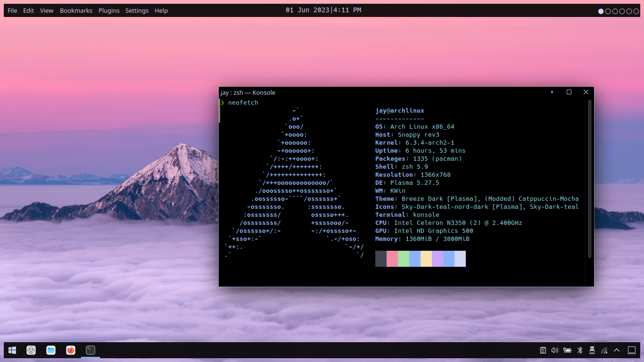Launch System Settings from the taskbar
This screenshot has height=362, width=644.
[x=31, y=350]
